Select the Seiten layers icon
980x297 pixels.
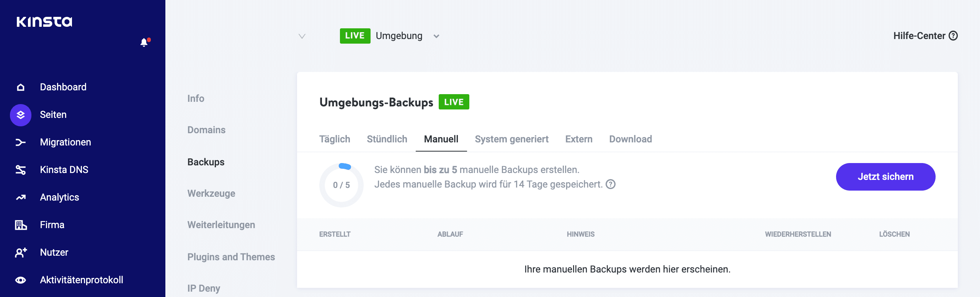(21, 115)
